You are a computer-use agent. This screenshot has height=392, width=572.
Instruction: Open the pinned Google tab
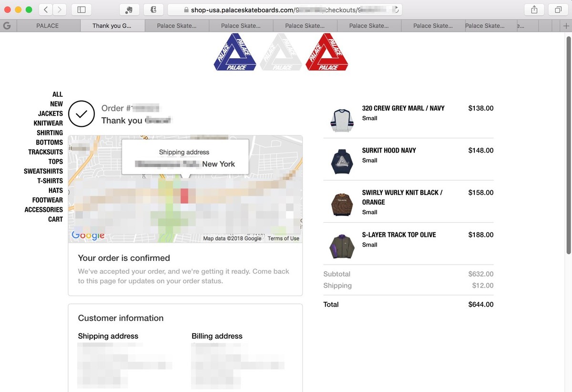pyautogui.click(x=7, y=26)
